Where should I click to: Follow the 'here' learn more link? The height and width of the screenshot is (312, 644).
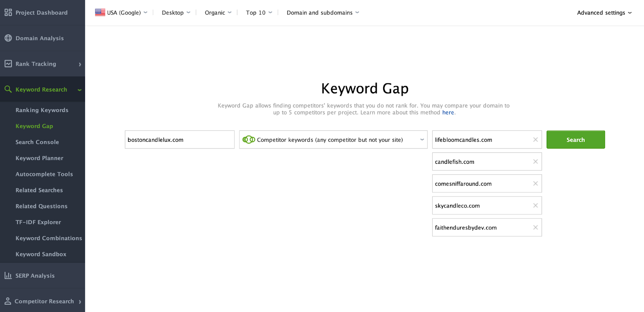448,113
